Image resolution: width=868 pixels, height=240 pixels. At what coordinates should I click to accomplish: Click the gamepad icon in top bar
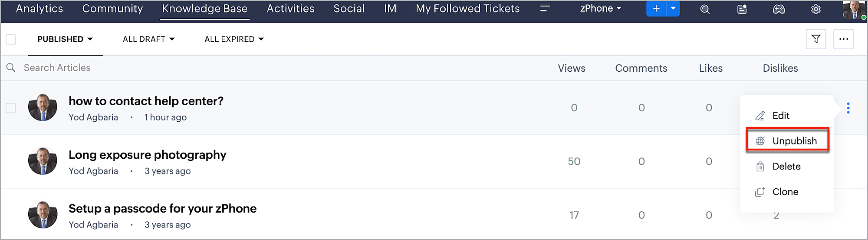click(x=779, y=9)
